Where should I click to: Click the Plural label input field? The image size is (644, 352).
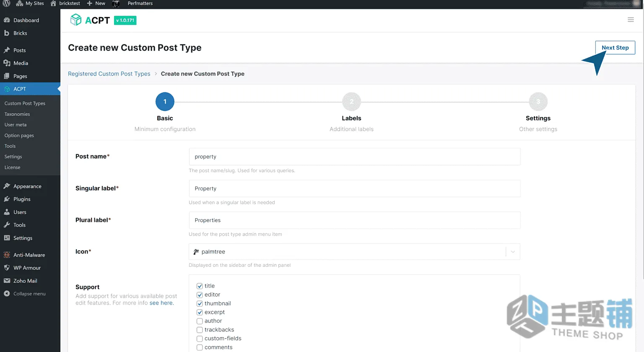[354, 220]
